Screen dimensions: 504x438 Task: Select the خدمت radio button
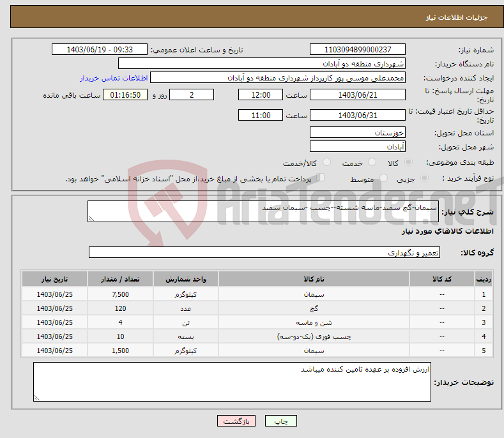(x=372, y=162)
